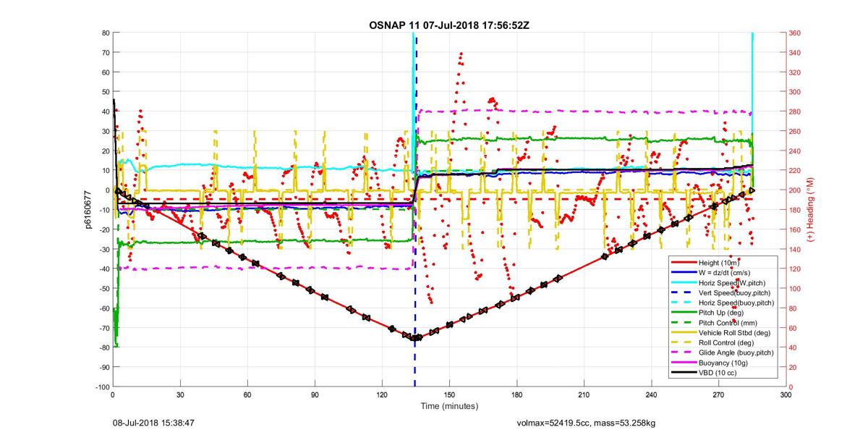Image resolution: width=868 pixels, height=435 pixels.
Task: Click the p6160677 left axis label
Action: pyautogui.click(x=88, y=210)
